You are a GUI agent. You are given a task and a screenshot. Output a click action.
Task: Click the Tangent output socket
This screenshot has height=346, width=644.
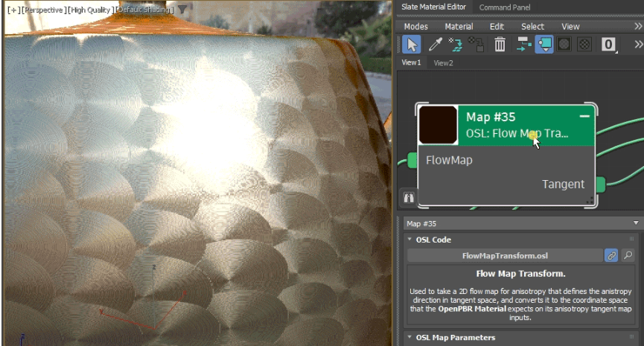click(x=601, y=185)
